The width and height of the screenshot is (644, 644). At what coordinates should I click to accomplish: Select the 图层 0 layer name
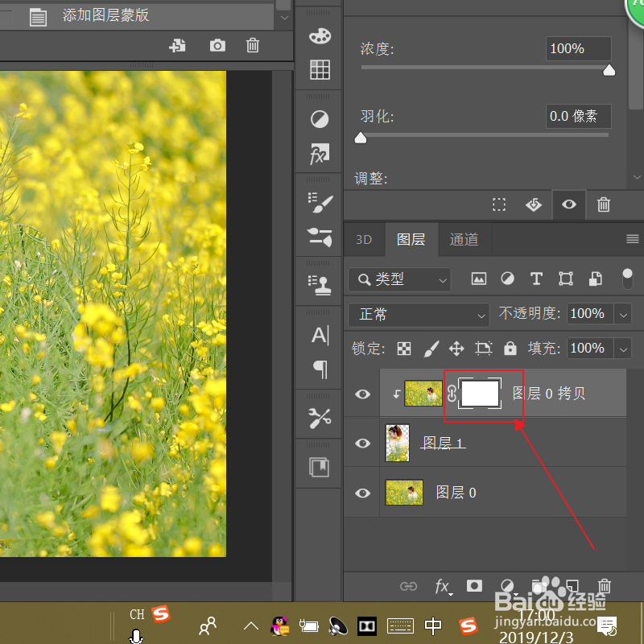click(x=456, y=493)
